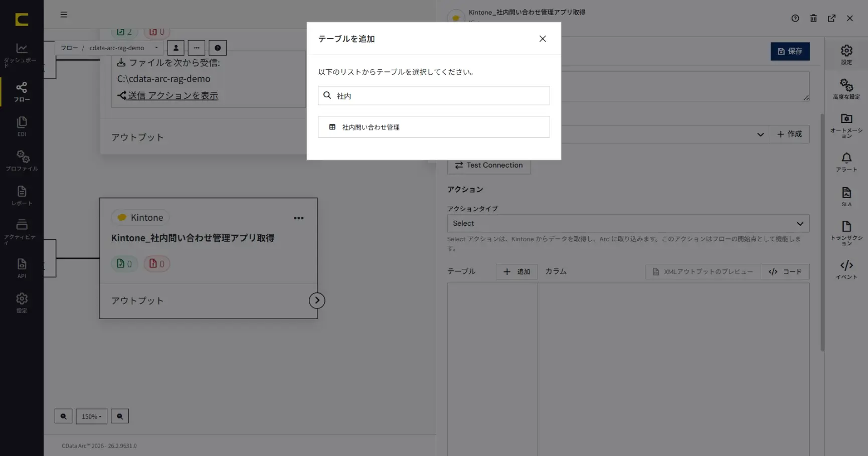Open the 150% zoom level dropdown
This screenshot has height=456, width=868.
click(x=91, y=416)
